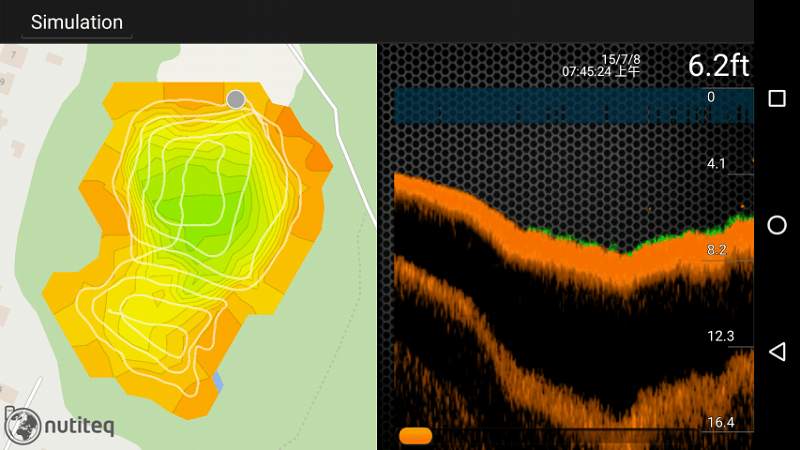
Task: Click the 0 depth scale label
Action: pyautogui.click(x=711, y=97)
